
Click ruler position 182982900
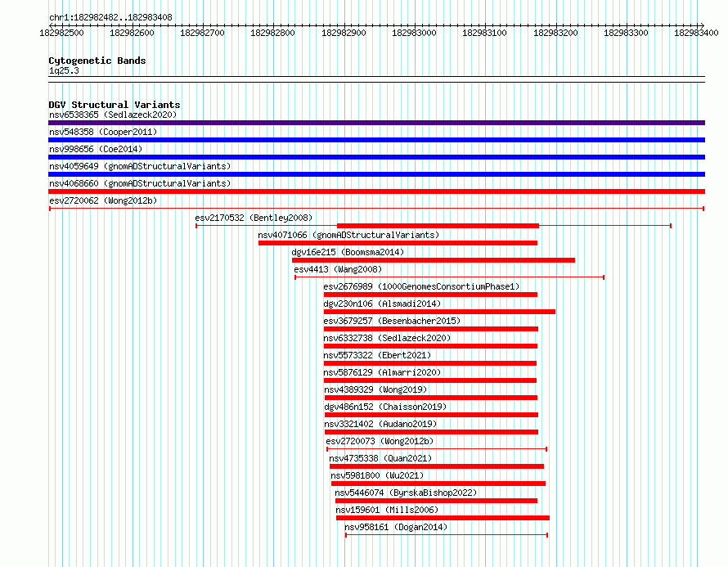344,33
